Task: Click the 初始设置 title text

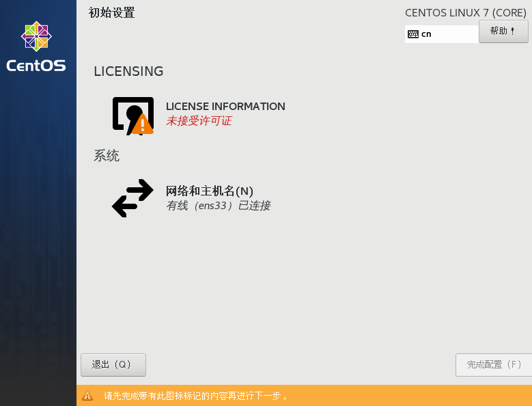Action: tap(111, 13)
